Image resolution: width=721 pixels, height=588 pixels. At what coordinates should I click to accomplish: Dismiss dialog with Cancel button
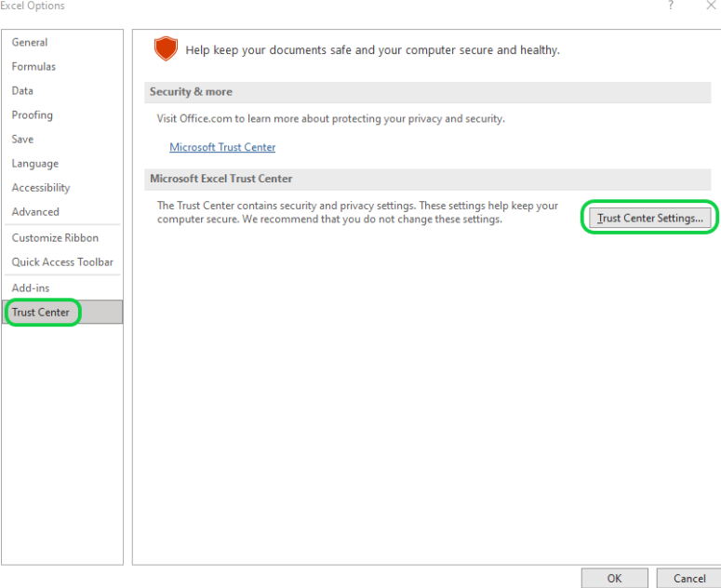(689, 579)
